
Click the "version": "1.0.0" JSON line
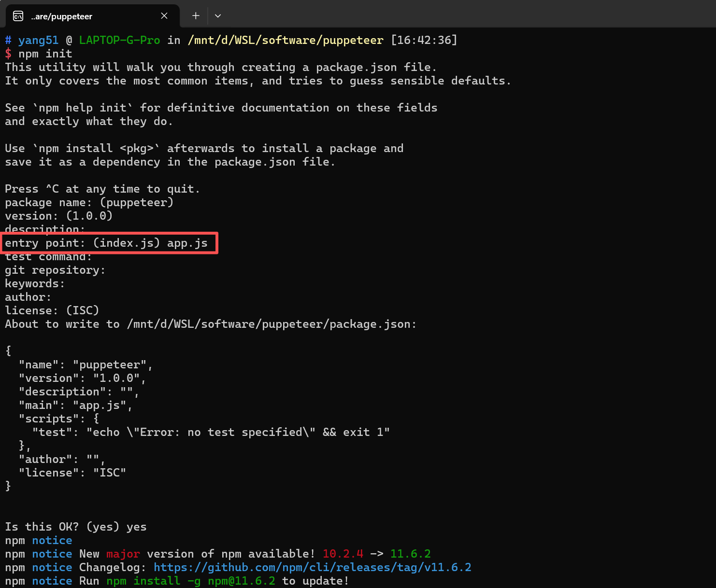pyautogui.click(x=83, y=378)
